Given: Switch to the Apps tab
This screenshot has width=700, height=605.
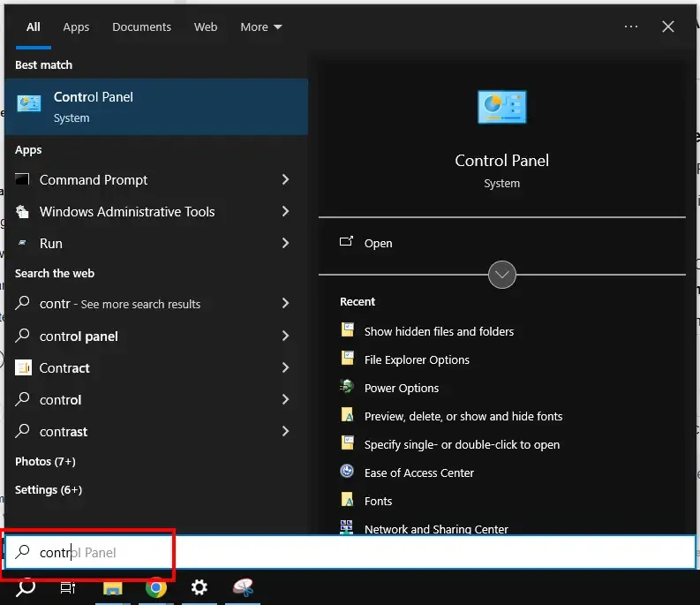Looking at the screenshot, I should (76, 26).
